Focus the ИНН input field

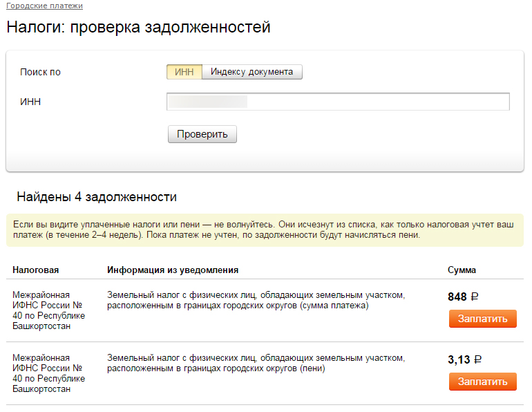tap(338, 102)
